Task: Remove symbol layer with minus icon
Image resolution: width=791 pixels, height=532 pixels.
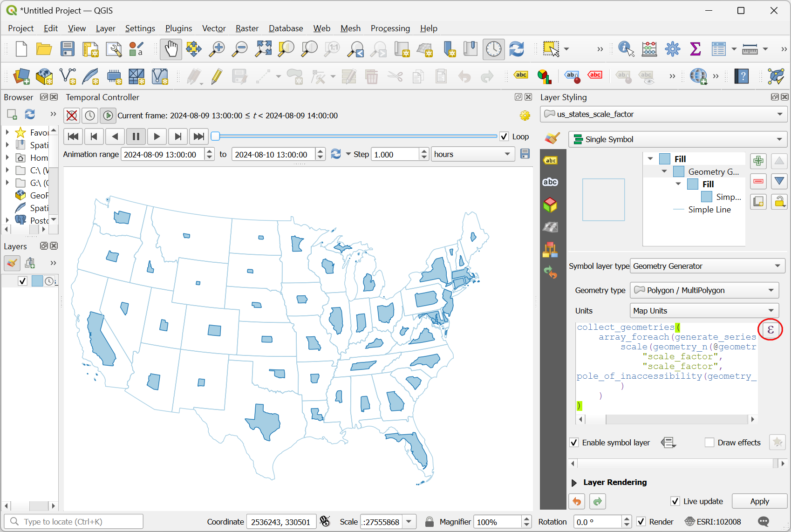Action: point(758,181)
